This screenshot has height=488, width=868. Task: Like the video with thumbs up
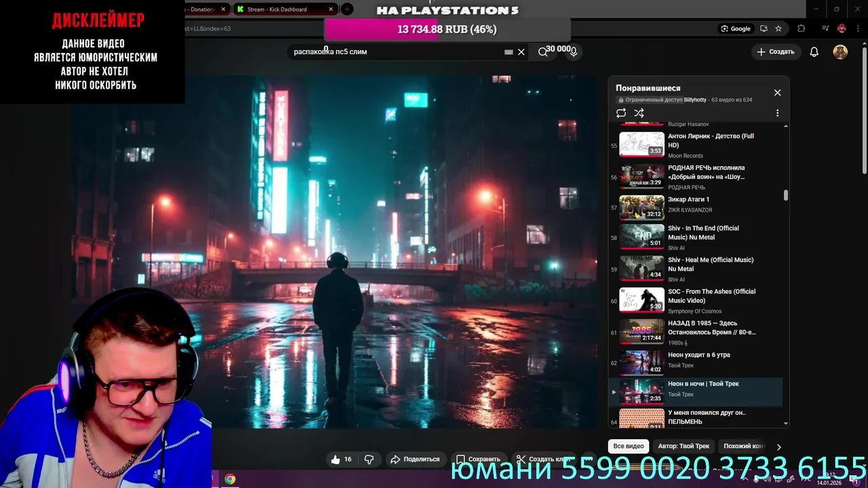341,460
